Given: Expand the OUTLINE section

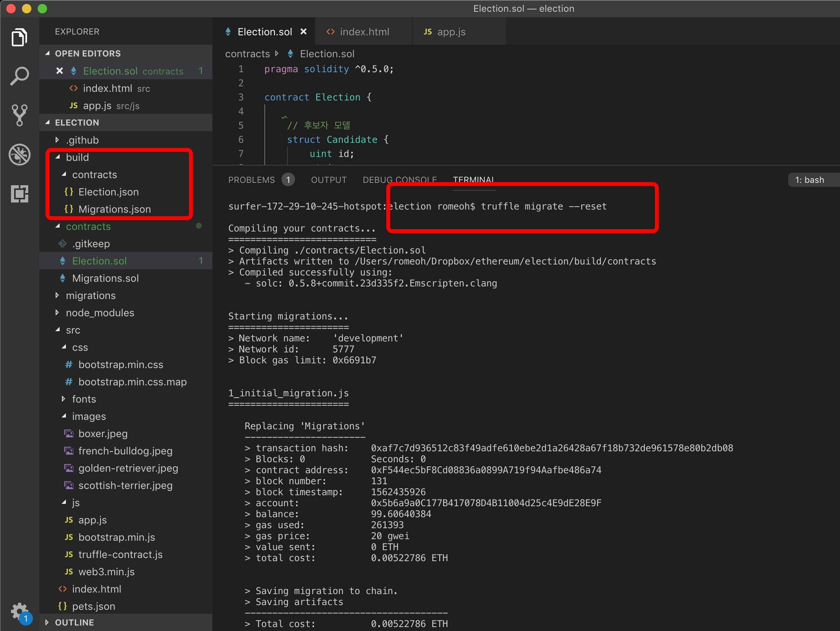Looking at the screenshot, I should (x=74, y=622).
